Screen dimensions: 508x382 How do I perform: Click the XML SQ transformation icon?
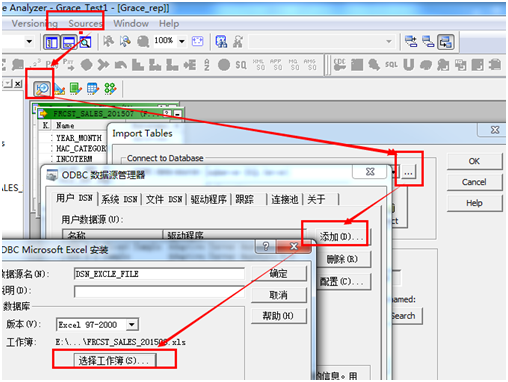coord(259,64)
